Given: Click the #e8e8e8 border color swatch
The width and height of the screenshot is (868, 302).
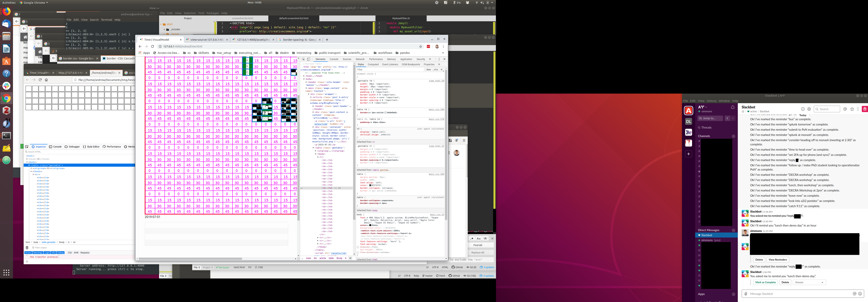Looking at the screenshot, I should [386, 112].
